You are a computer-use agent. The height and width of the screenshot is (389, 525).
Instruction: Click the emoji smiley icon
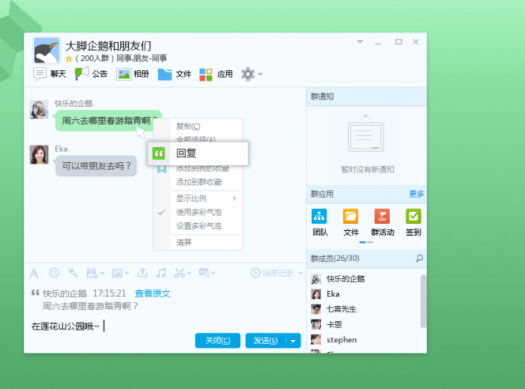(54, 273)
